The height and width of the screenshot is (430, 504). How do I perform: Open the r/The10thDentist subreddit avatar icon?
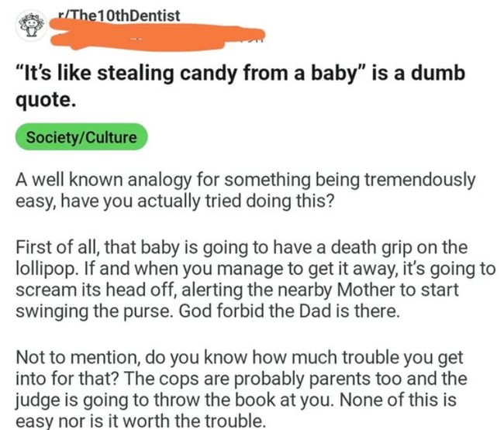(31, 26)
